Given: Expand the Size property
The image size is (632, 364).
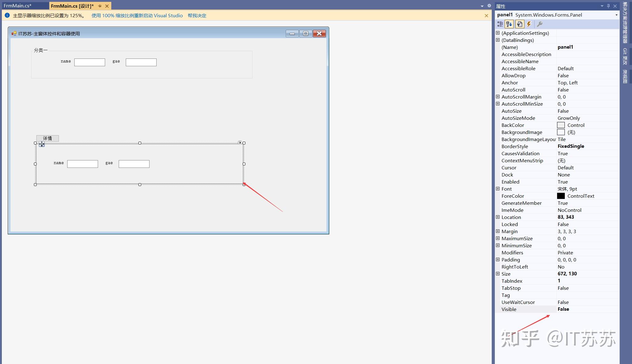Looking at the screenshot, I should 498,274.
